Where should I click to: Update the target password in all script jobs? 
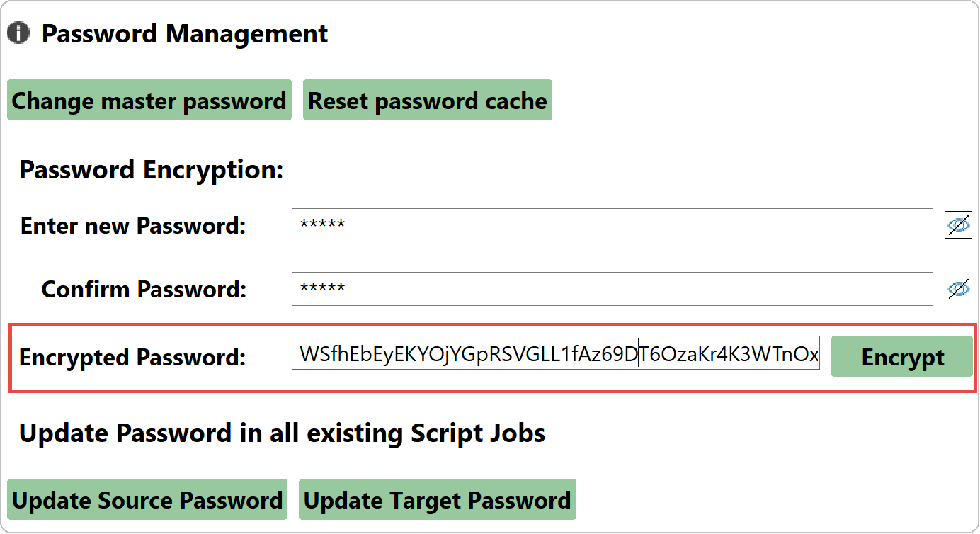437,499
